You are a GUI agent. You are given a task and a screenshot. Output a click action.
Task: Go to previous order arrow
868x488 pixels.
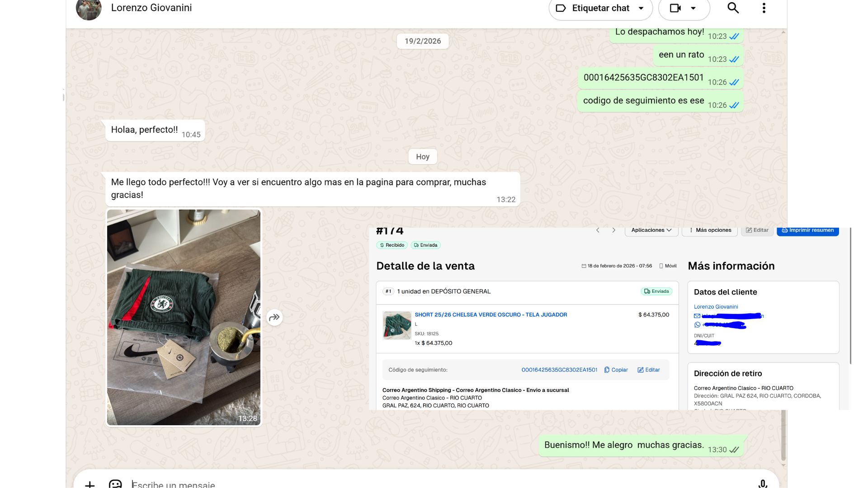pyautogui.click(x=598, y=230)
